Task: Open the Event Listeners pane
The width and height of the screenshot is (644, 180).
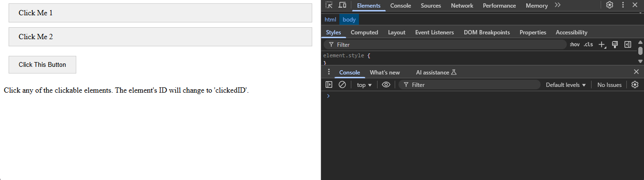Action: 434,32
